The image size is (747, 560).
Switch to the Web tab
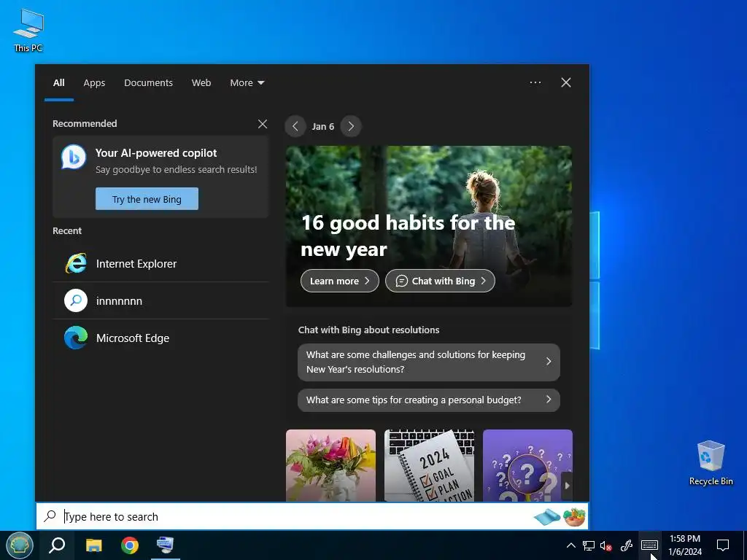tap(201, 83)
